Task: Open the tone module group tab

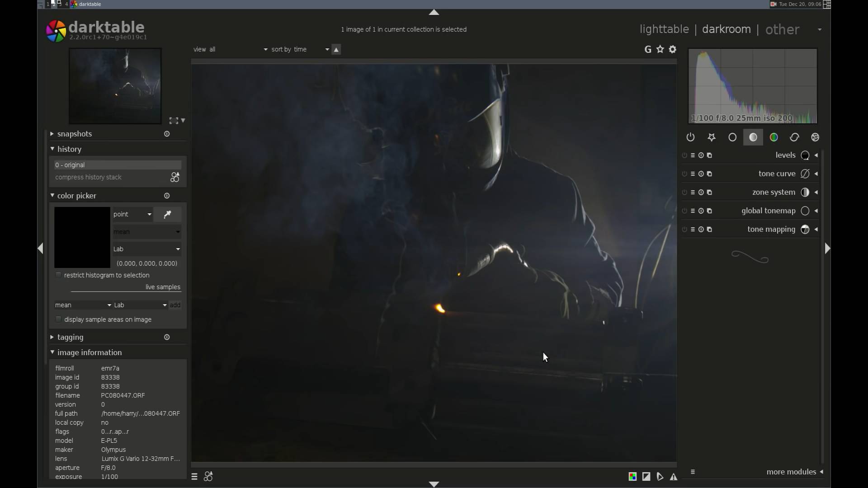Action: [x=753, y=137]
